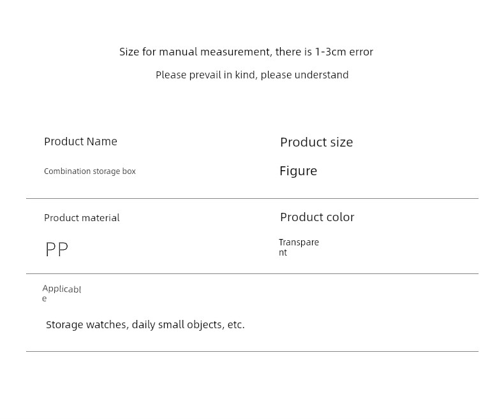Click the 'Product size' heading
This screenshot has width=504, height=420.
tap(316, 142)
